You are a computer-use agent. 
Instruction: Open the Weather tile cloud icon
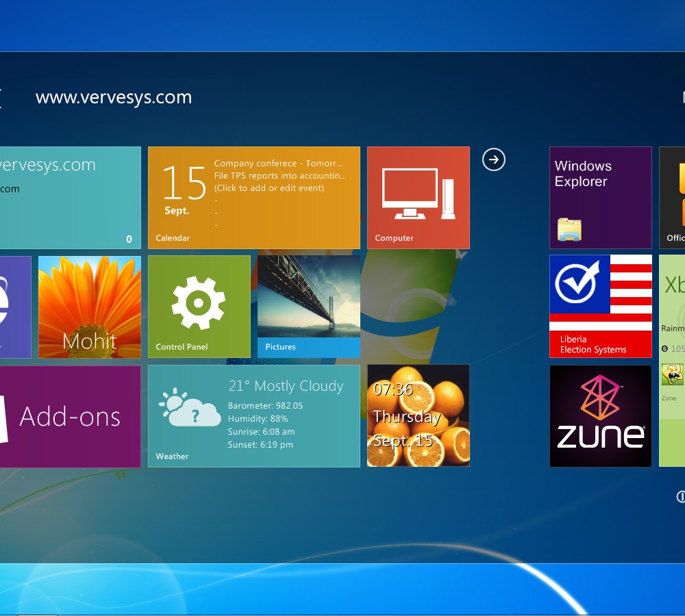click(189, 407)
